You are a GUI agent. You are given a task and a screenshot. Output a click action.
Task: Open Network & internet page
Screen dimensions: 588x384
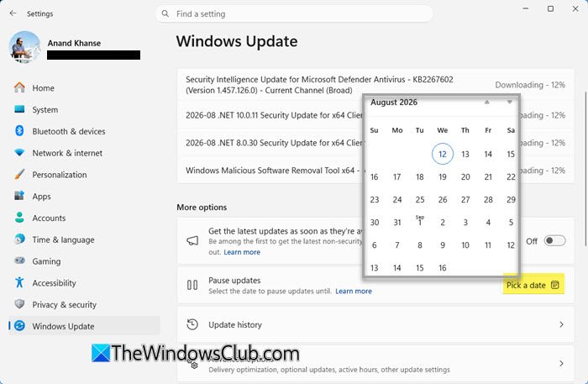coord(84,153)
